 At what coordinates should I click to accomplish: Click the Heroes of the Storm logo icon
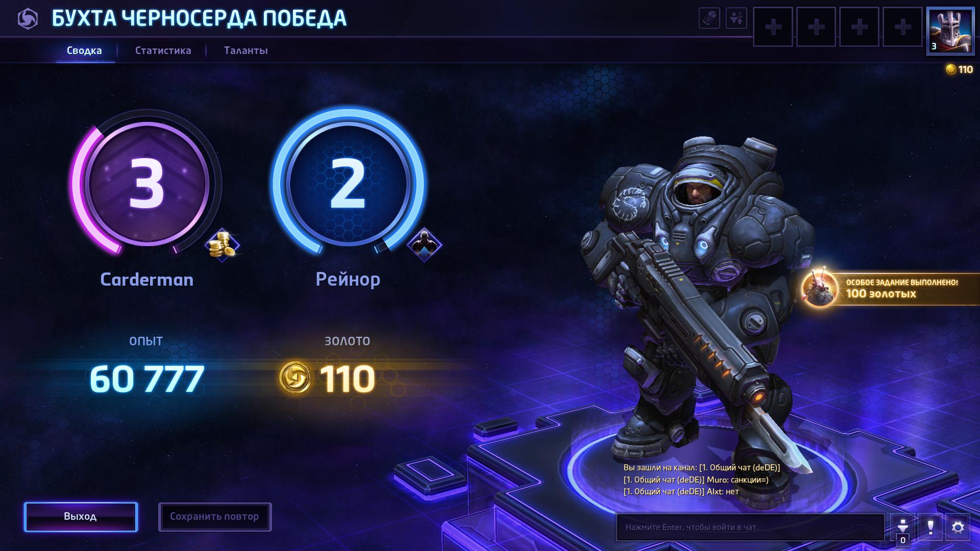28,19
